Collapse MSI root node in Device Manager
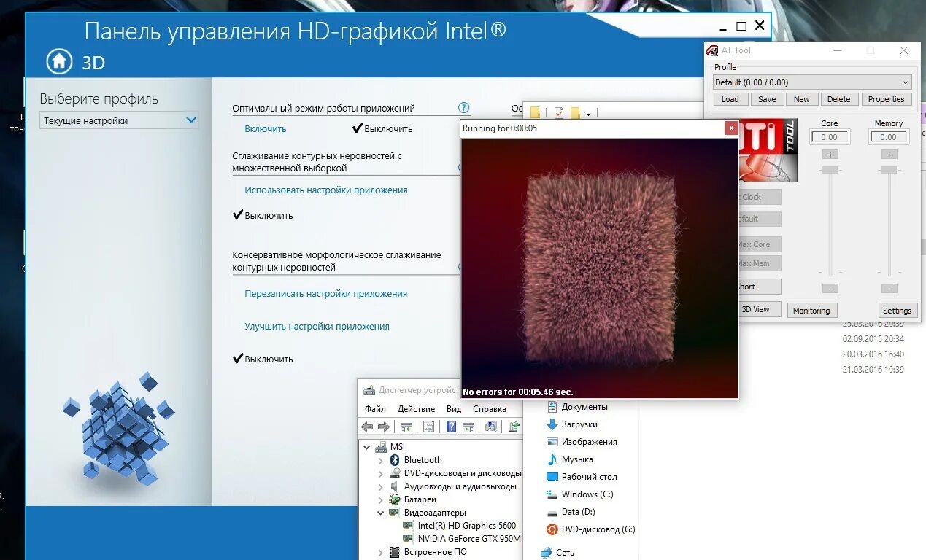Screen dimensions: 926x560 pos(366,447)
